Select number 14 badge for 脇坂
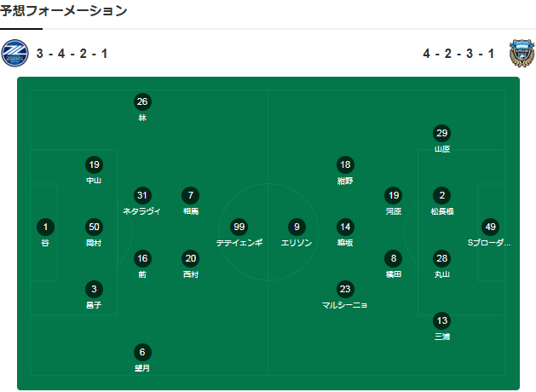 point(345,227)
